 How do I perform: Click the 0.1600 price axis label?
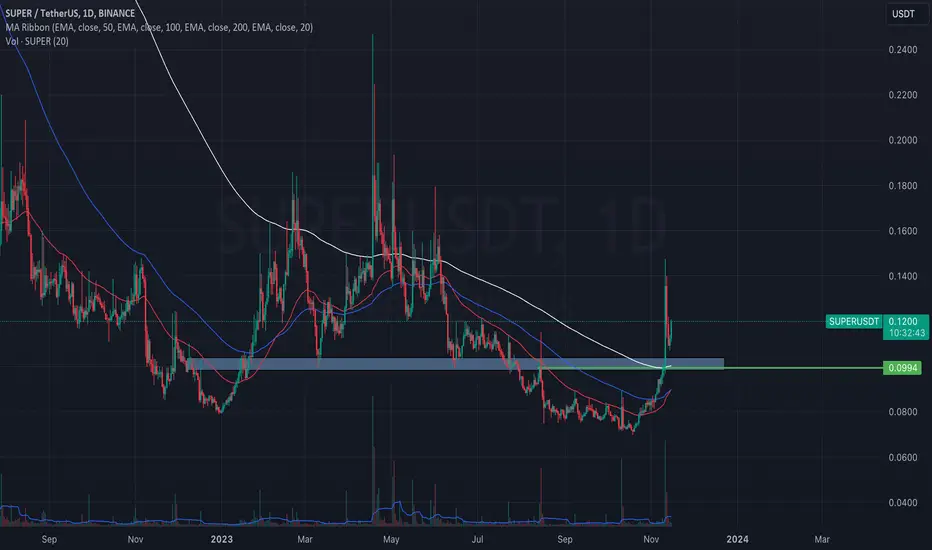pyautogui.click(x=902, y=231)
